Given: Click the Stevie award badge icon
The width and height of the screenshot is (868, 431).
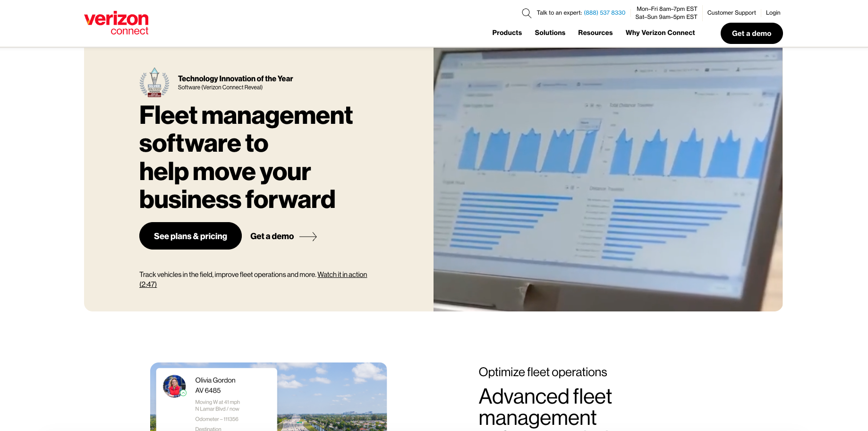Looking at the screenshot, I should click(154, 82).
